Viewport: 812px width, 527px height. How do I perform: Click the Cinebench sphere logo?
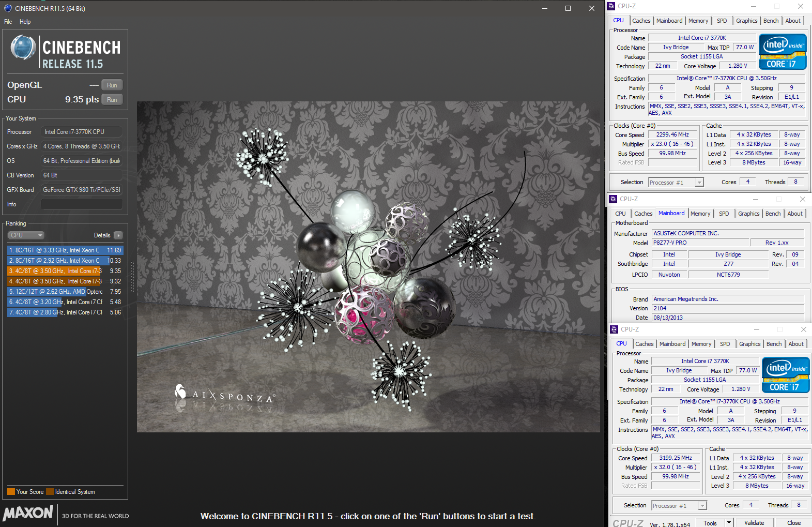[23, 48]
